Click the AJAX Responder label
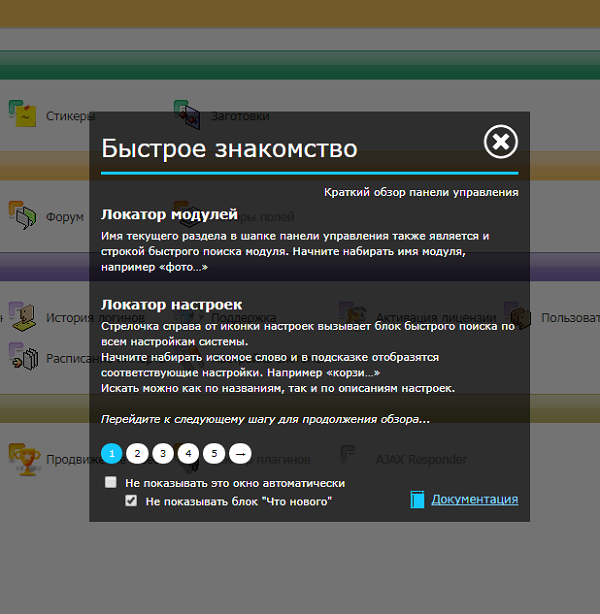 click(x=421, y=459)
